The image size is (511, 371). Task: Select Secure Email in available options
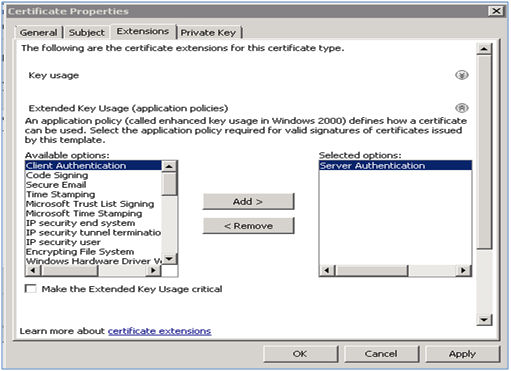93,185
